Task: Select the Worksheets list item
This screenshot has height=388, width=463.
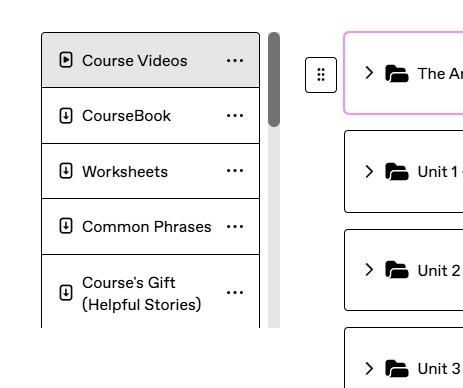Action: (x=150, y=171)
